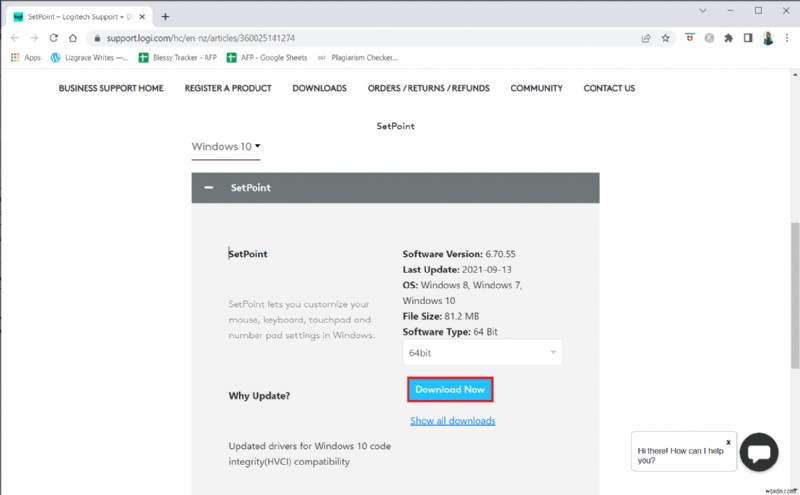
Task: Open the Blessy Tracker - AFP bookmark
Action: point(178,58)
